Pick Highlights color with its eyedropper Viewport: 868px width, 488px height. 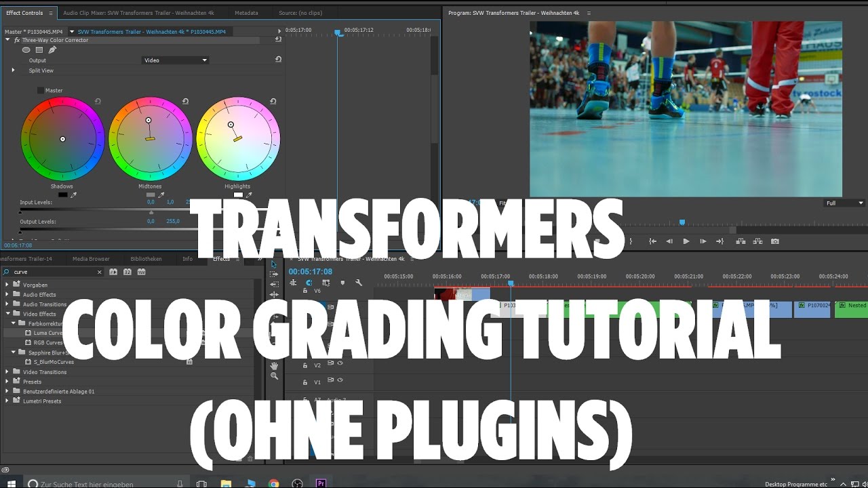[x=248, y=195]
